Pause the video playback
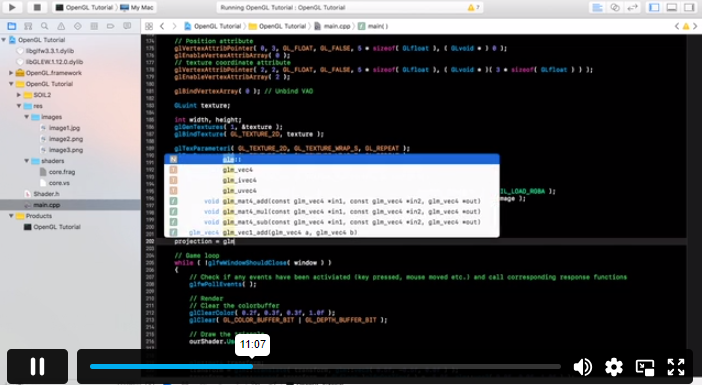Image resolution: width=702 pixels, height=385 pixels. point(37,366)
